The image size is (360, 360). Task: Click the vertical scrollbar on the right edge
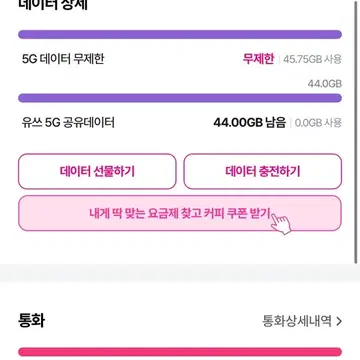coord(355,133)
